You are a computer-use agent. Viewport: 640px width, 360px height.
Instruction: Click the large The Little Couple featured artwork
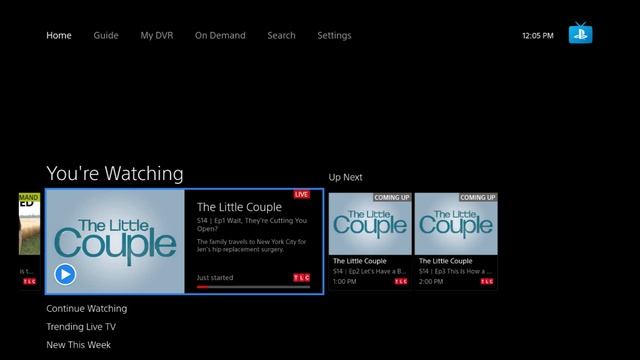pyautogui.click(x=115, y=241)
